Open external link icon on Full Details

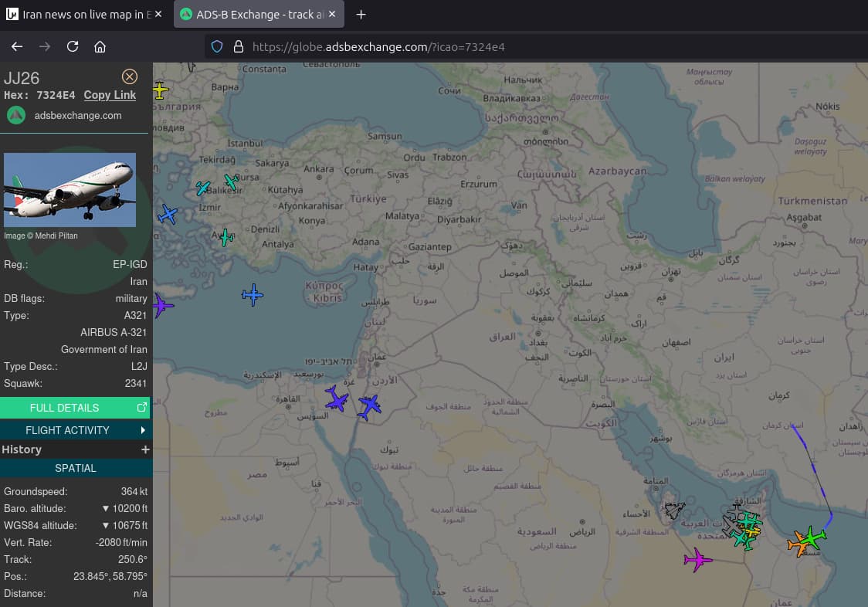(x=142, y=408)
